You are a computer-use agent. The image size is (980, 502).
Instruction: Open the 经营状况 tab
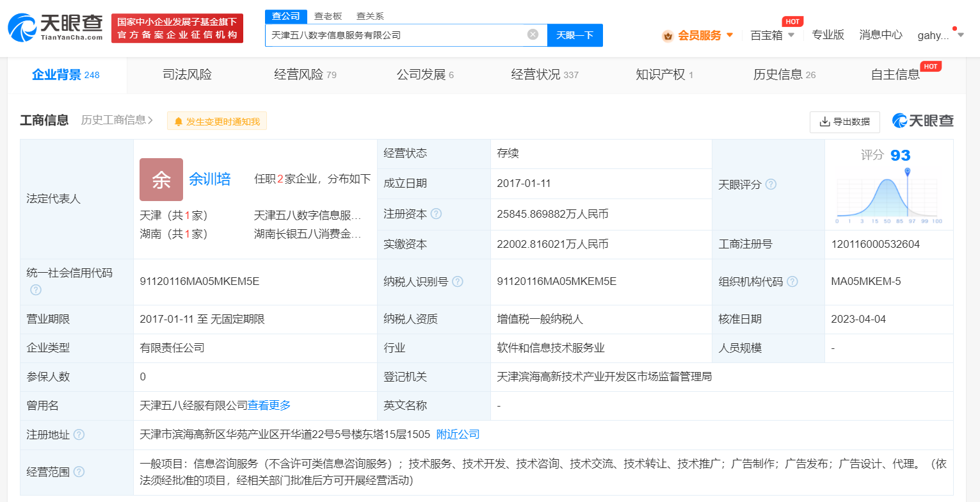coord(545,75)
